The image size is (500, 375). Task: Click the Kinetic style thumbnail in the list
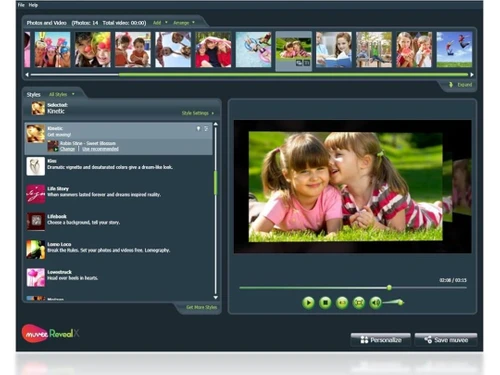(36, 133)
